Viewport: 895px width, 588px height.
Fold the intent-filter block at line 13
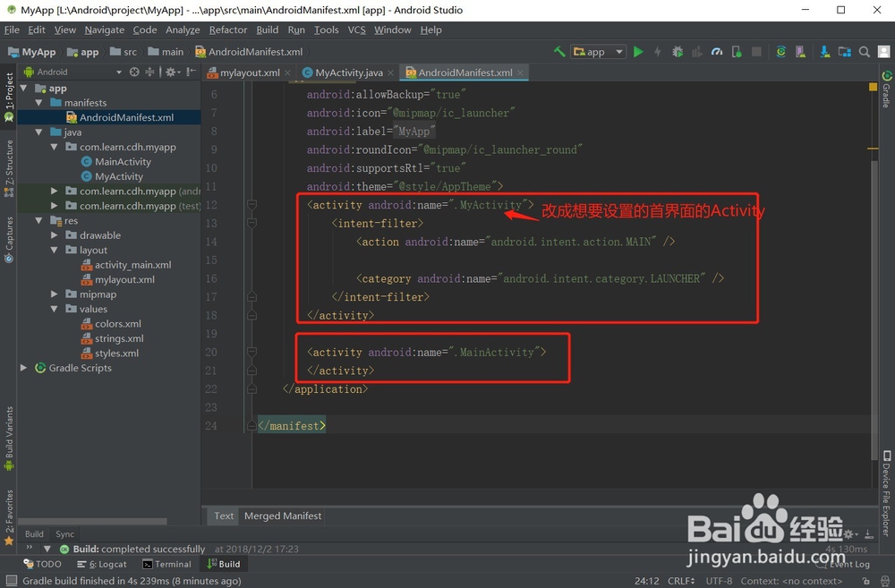coord(251,223)
